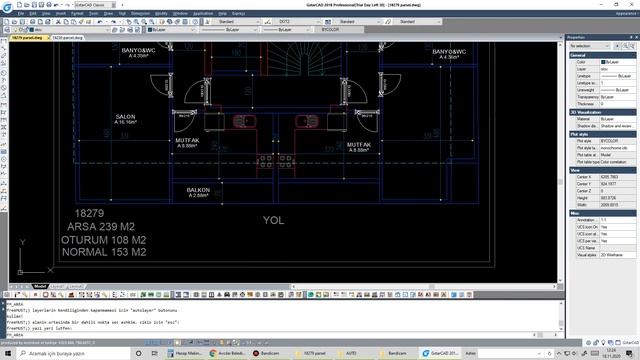Click New in the quick access toolbar
The height and width of the screenshot is (360, 640).
click(x=19, y=5)
